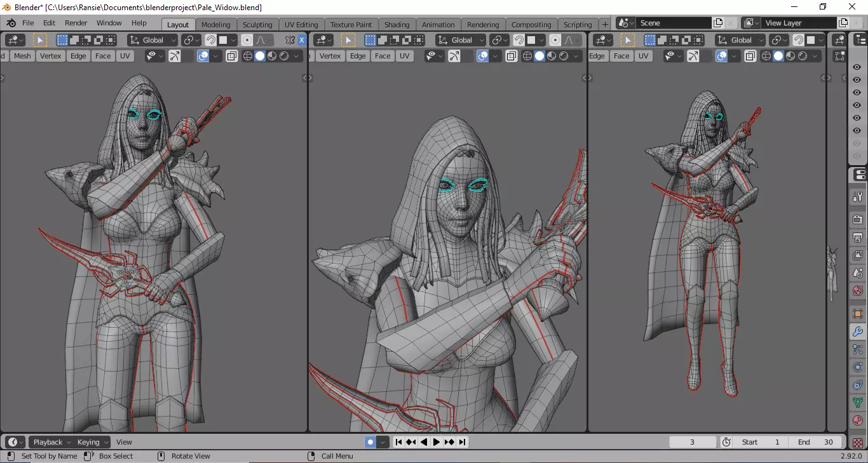Toggle X-ray in right viewport

tap(750, 56)
